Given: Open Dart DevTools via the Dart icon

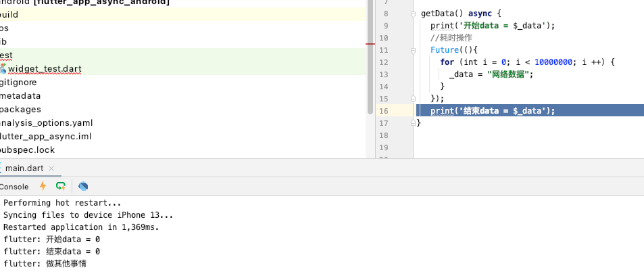Looking at the screenshot, I should tap(83, 186).
